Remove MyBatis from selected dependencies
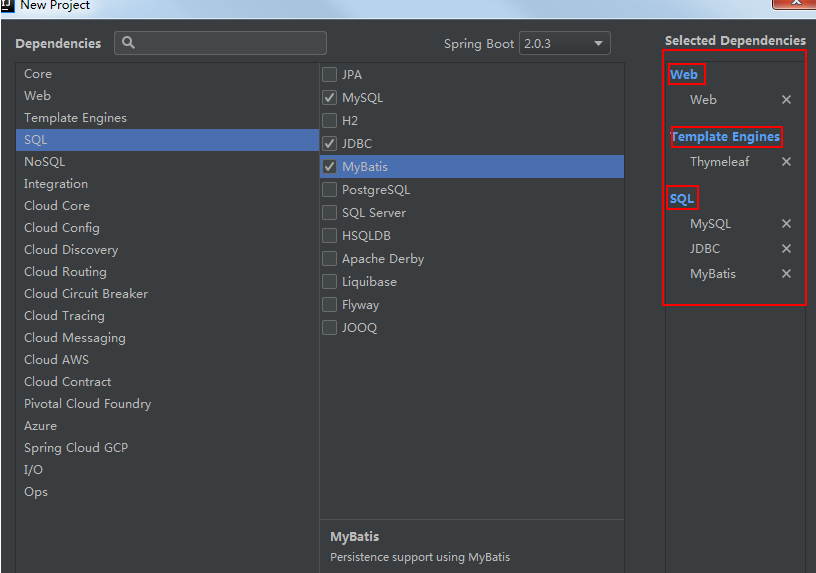 786,274
